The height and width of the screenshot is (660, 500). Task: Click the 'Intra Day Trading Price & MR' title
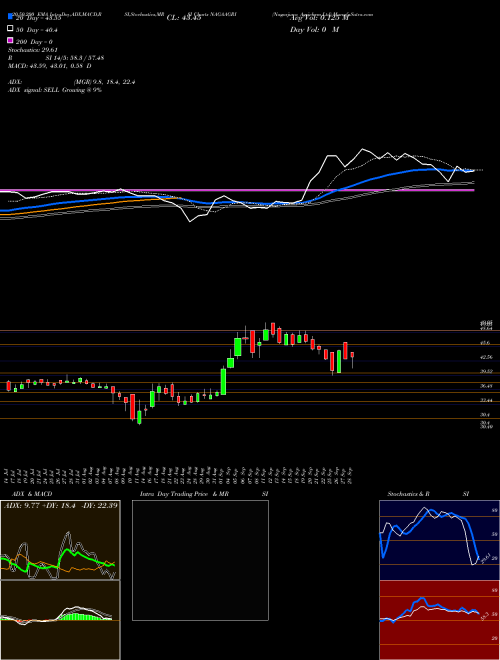click(x=184, y=494)
